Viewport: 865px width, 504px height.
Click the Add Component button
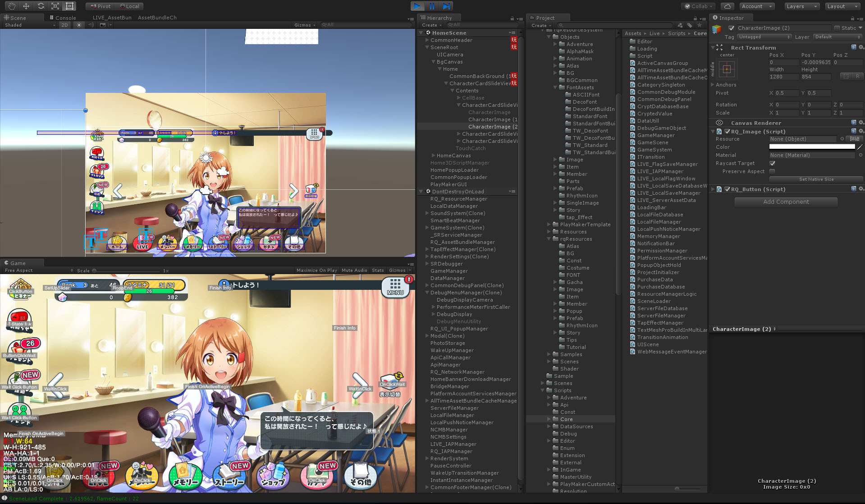[x=786, y=202]
